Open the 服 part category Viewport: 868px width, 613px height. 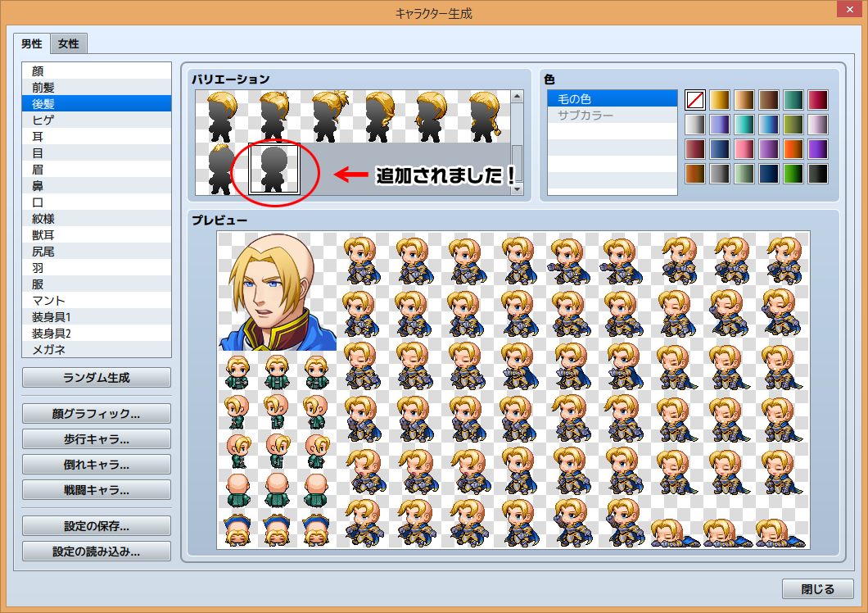point(97,284)
